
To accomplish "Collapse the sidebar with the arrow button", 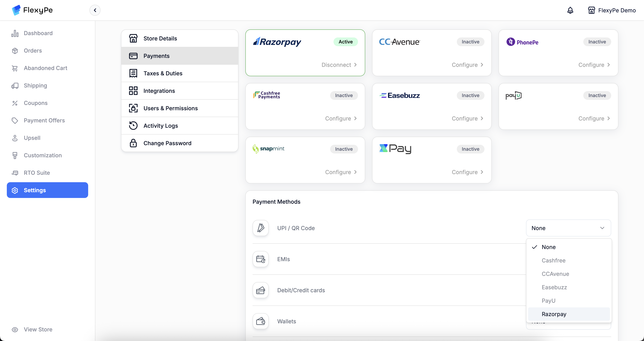I will coord(95,10).
